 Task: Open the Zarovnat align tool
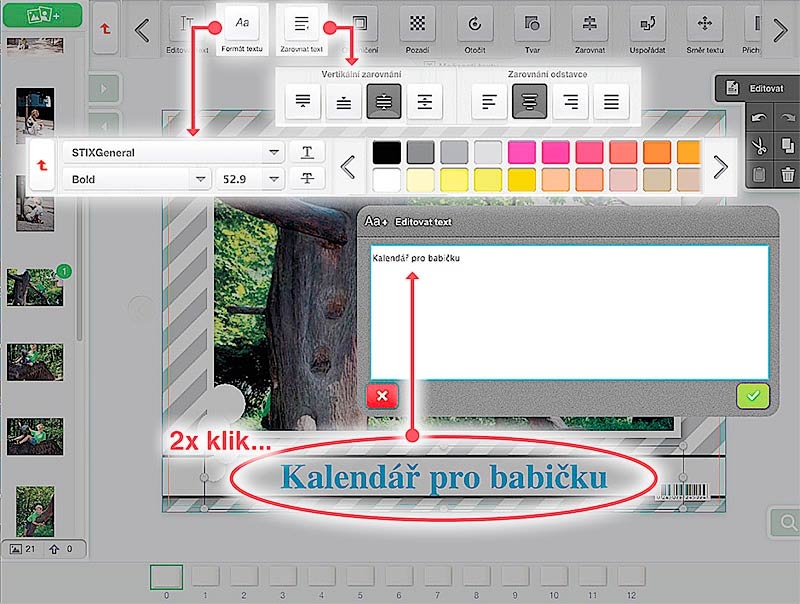[590, 29]
